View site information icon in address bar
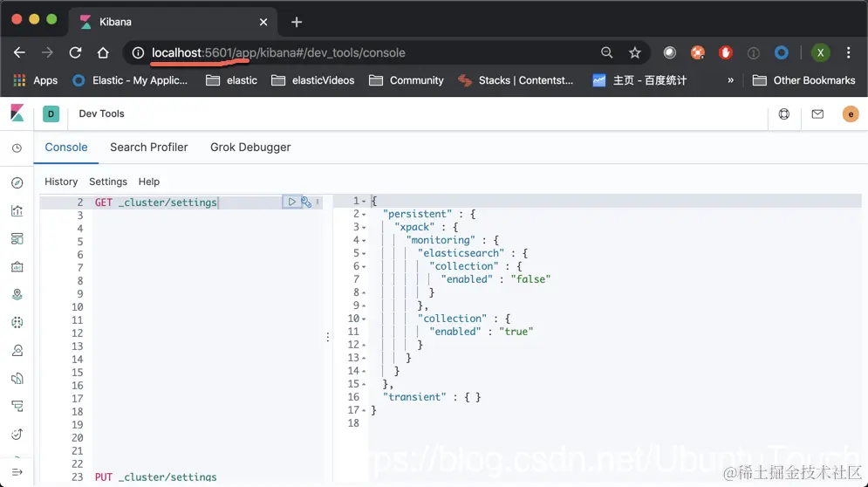 [138, 52]
